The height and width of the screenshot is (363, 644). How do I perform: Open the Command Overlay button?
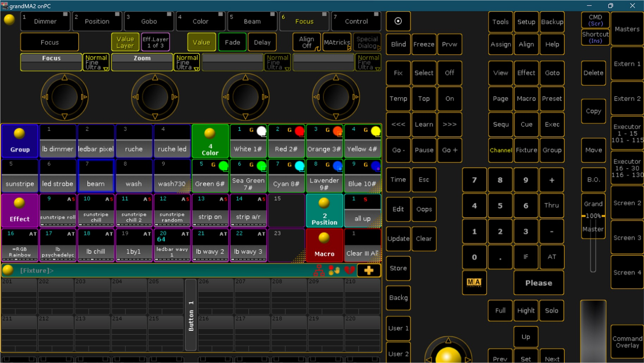pos(627,342)
